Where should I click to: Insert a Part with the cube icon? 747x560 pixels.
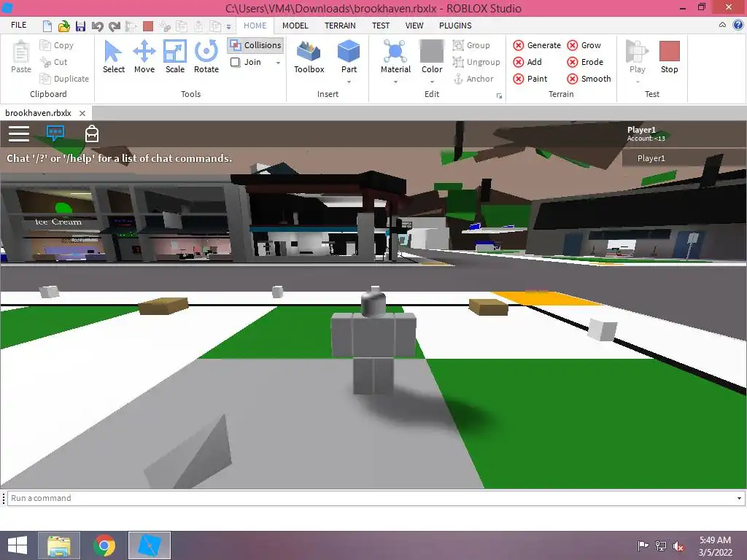(349, 52)
